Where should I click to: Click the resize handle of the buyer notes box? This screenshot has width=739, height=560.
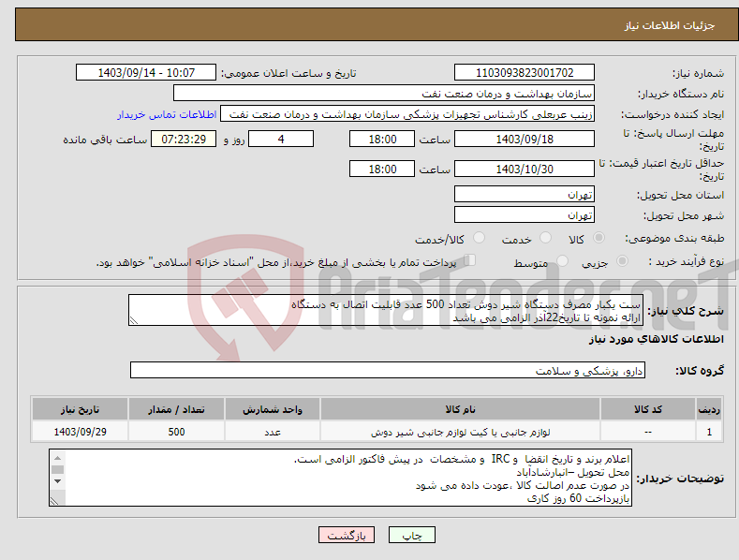(54, 501)
